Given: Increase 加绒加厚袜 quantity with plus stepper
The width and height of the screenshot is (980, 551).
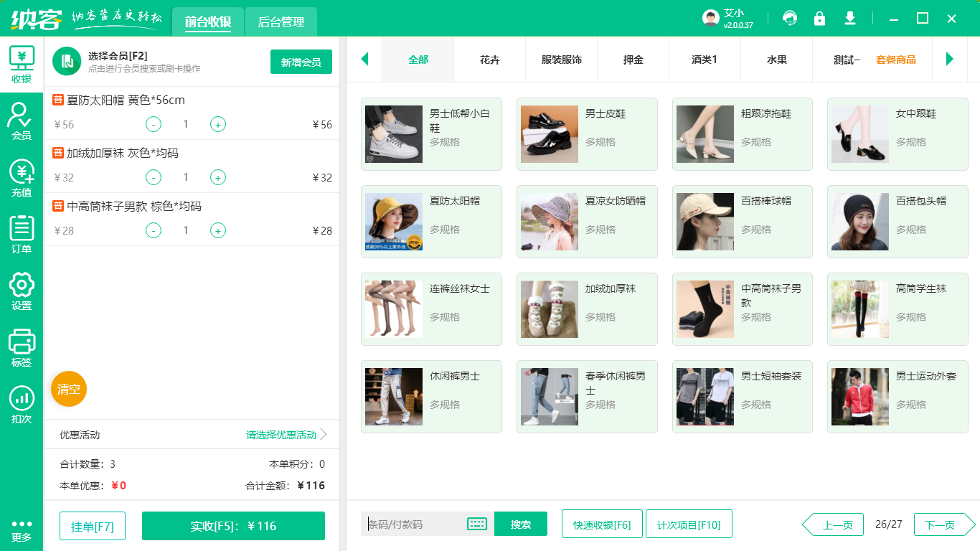Looking at the screenshot, I should (217, 177).
